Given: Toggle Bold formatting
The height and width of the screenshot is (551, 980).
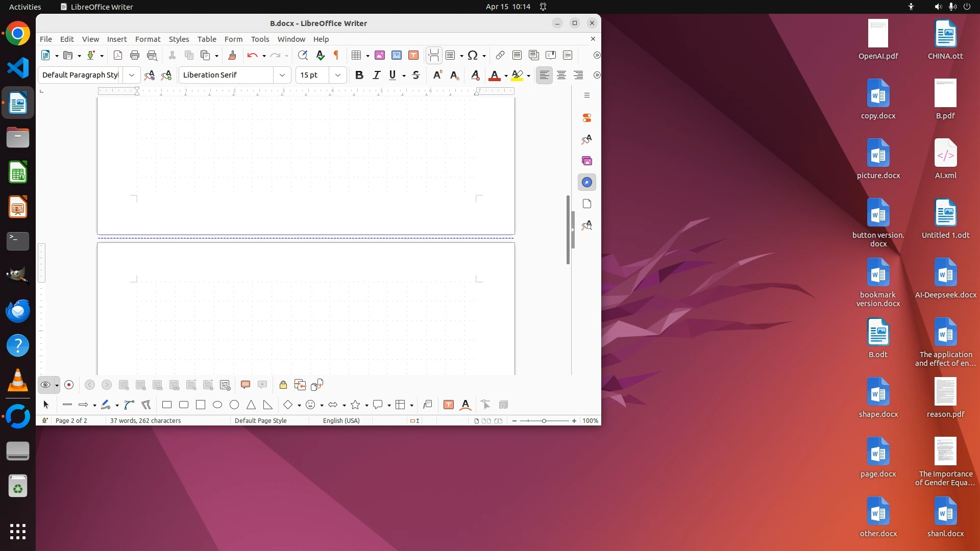Looking at the screenshot, I should (359, 75).
